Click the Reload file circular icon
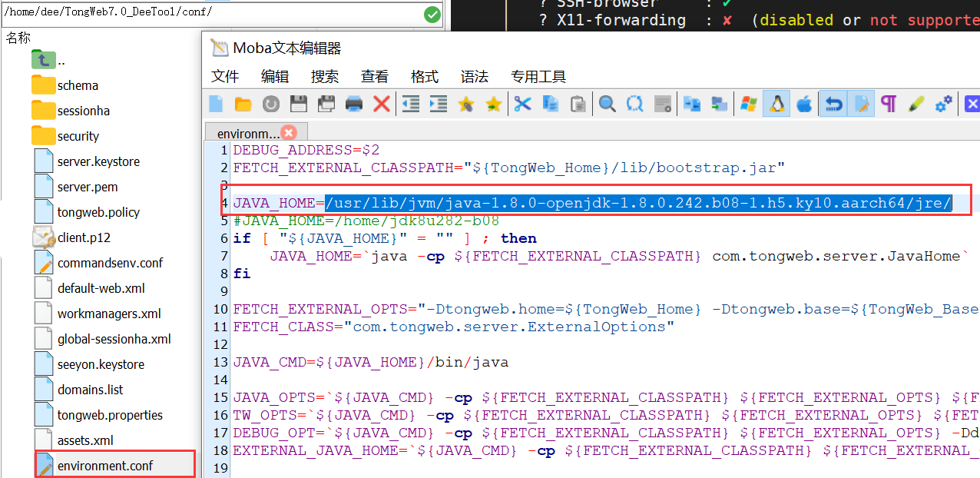This screenshot has height=478, width=980. 270,104
